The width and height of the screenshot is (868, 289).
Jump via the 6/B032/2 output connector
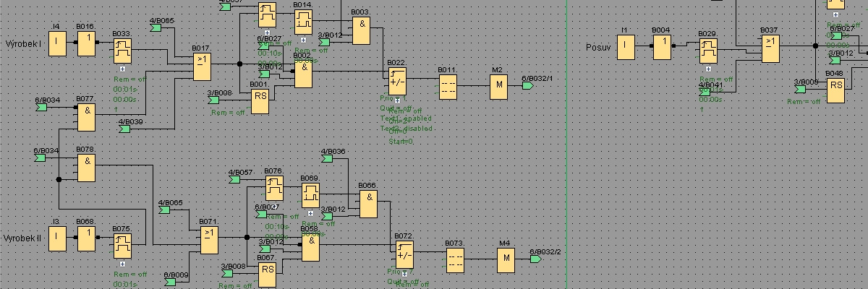(x=535, y=259)
